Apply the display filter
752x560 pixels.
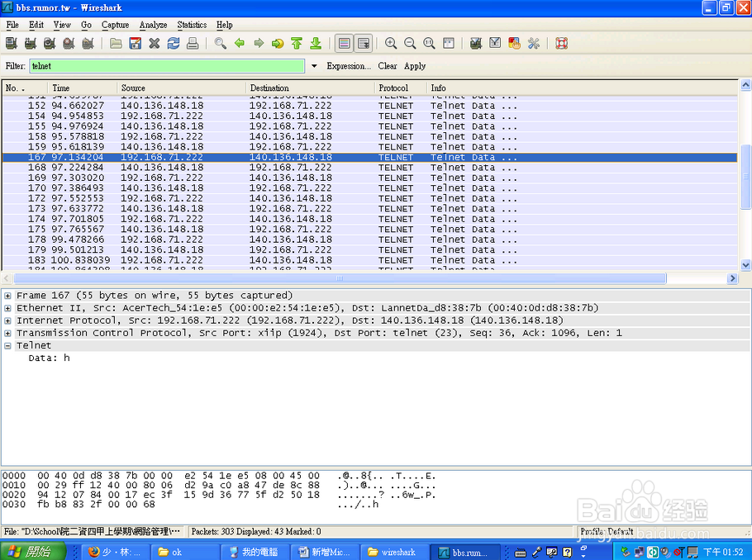415,66
